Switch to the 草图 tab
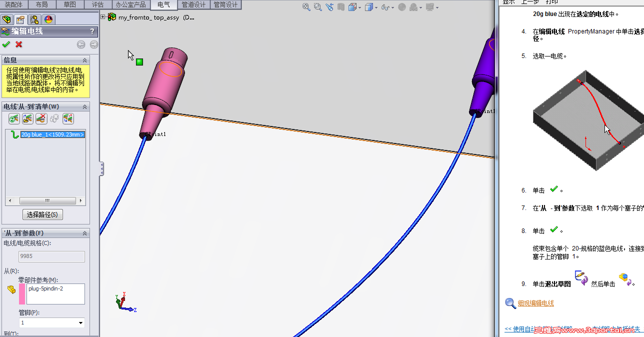The height and width of the screenshot is (337, 644). click(70, 4)
